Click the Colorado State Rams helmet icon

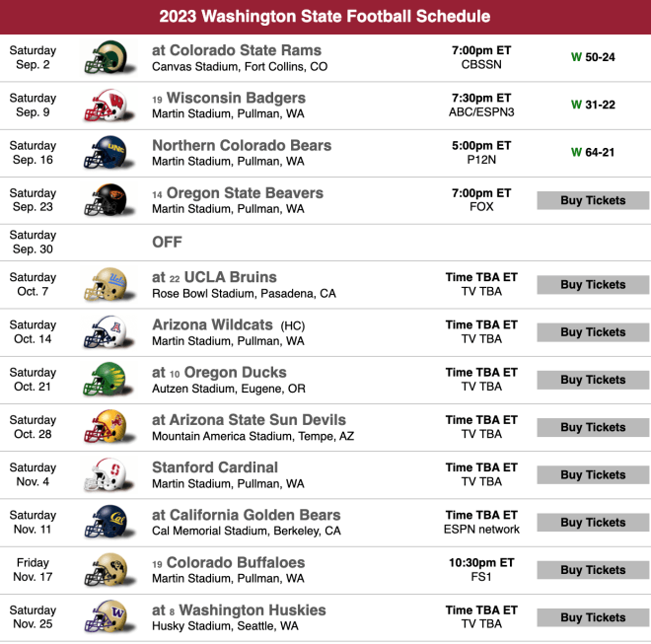(108, 57)
